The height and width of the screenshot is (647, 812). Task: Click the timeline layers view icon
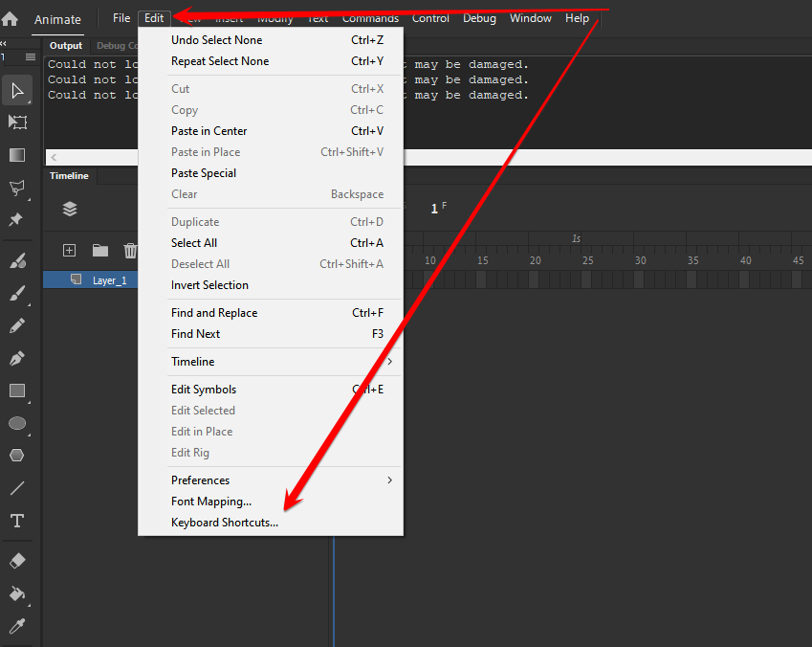(70, 209)
